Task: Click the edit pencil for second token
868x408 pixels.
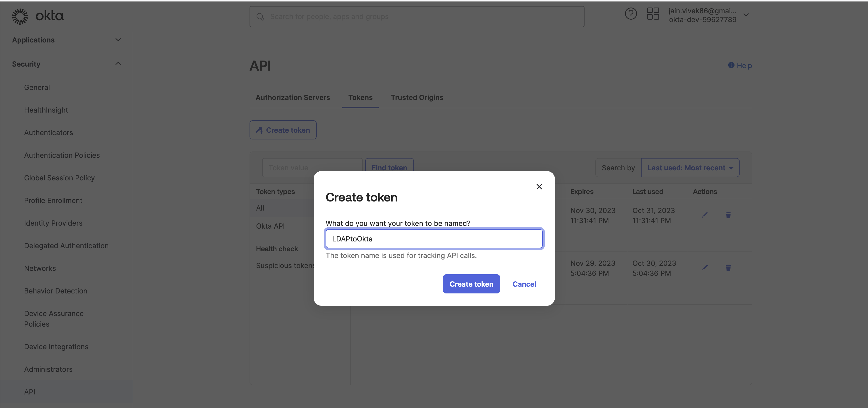Action: 705,268
